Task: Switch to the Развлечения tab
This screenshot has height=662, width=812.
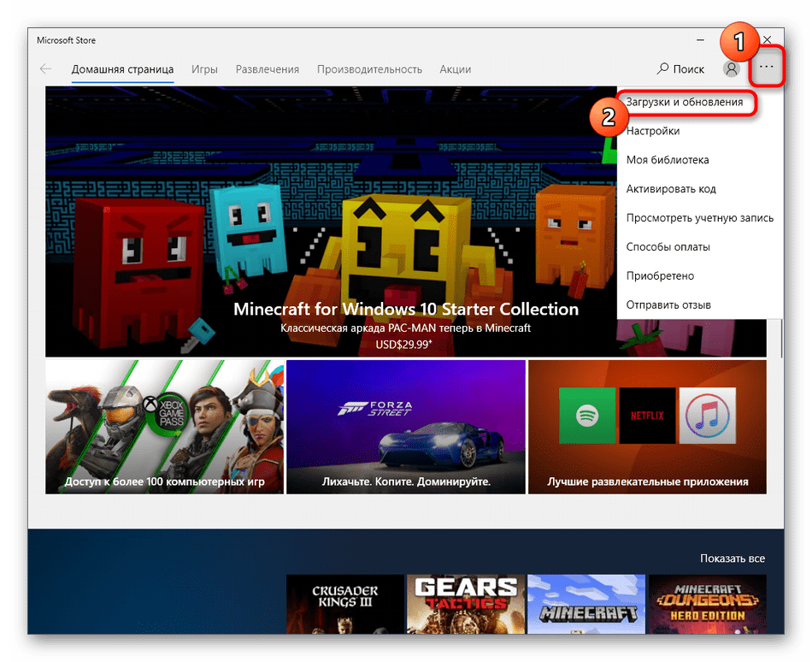Action: point(268,69)
